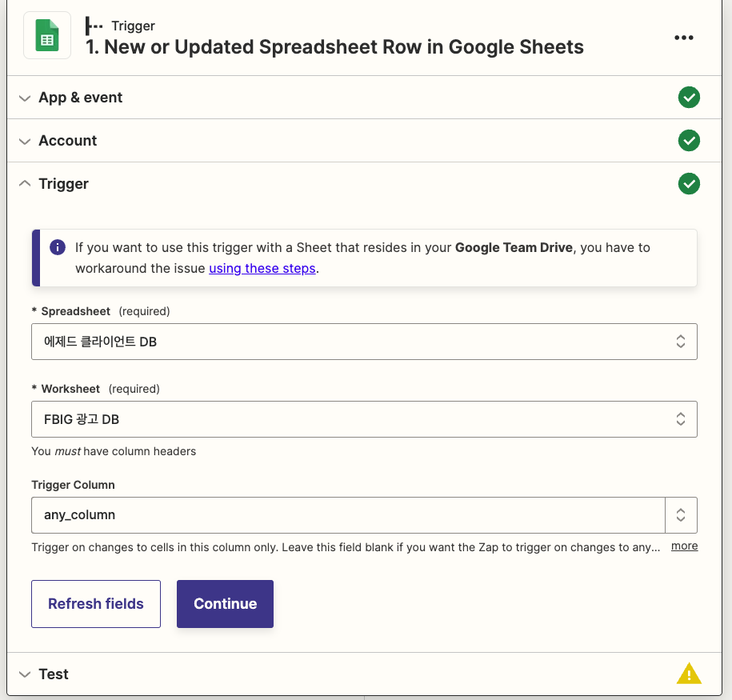This screenshot has height=700, width=732.
Task: Follow the 'using these steps' link
Action: click(262, 269)
